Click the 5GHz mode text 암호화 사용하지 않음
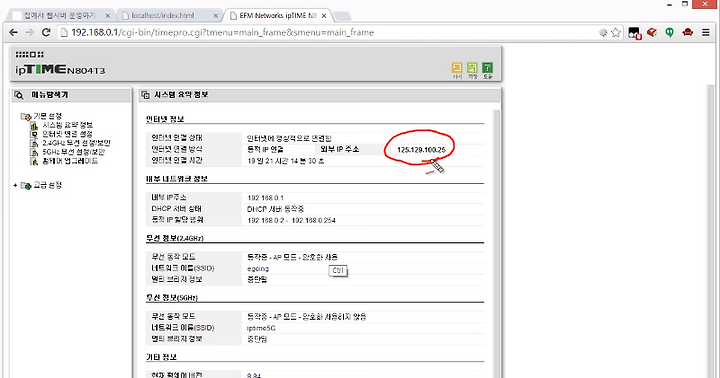Viewport: 720px width, 378px height. pyautogui.click(x=334, y=317)
